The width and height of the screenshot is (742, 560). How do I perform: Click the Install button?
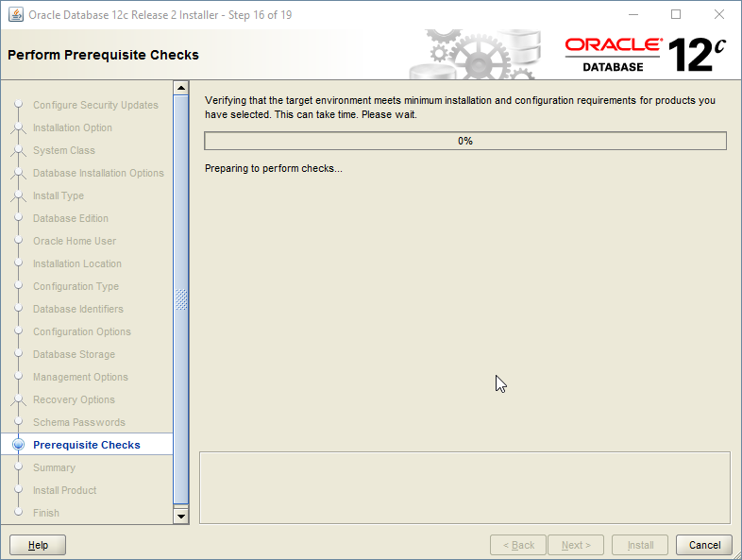[x=640, y=545]
